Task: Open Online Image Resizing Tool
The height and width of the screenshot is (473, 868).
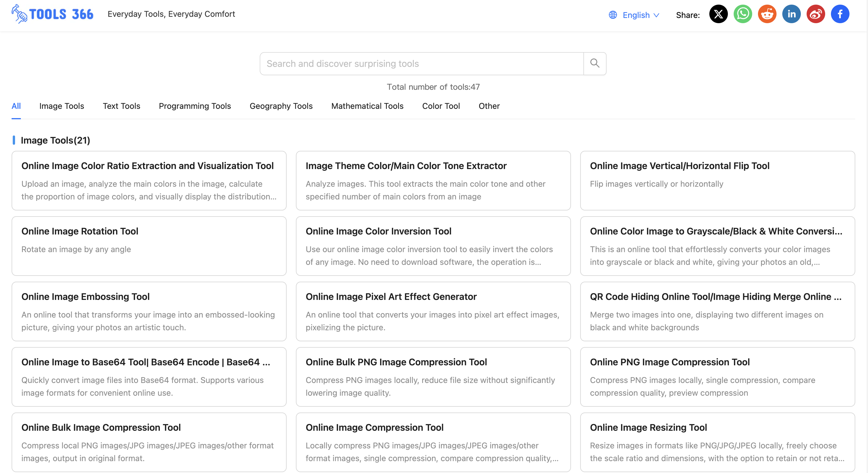Action: (717, 442)
